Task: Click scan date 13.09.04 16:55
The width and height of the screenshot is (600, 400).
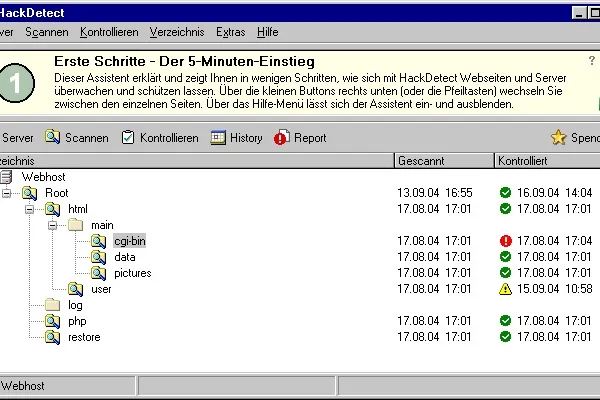Action: tap(435, 193)
